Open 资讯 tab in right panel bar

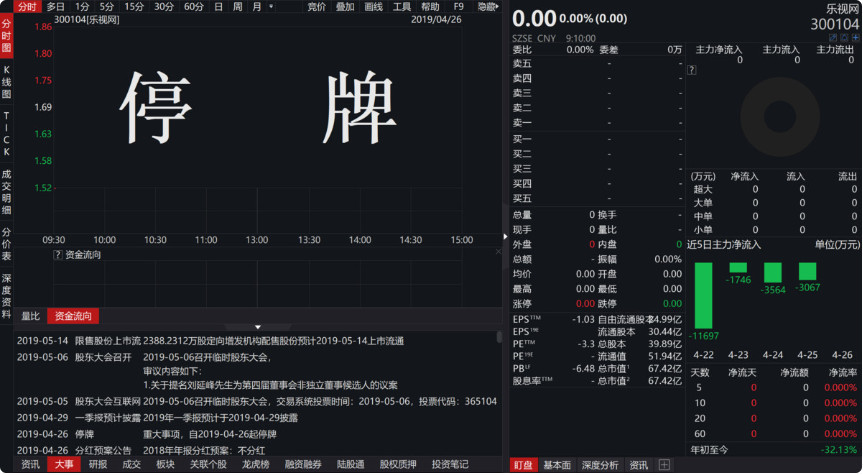click(x=638, y=465)
